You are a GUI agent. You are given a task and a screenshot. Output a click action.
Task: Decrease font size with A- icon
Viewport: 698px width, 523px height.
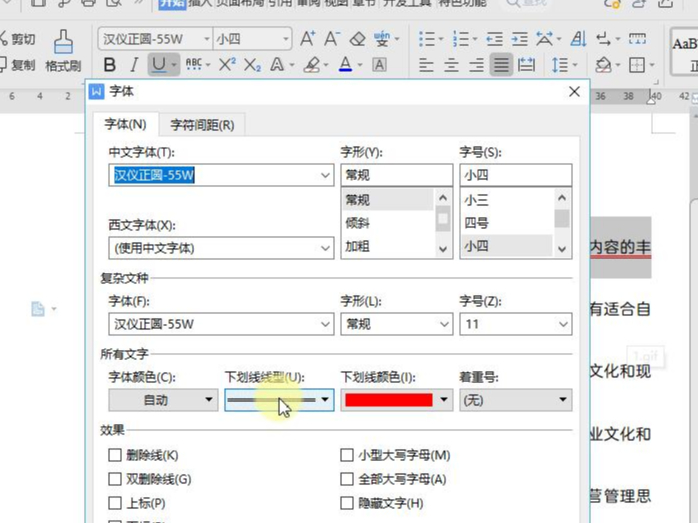tap(332, 39)
